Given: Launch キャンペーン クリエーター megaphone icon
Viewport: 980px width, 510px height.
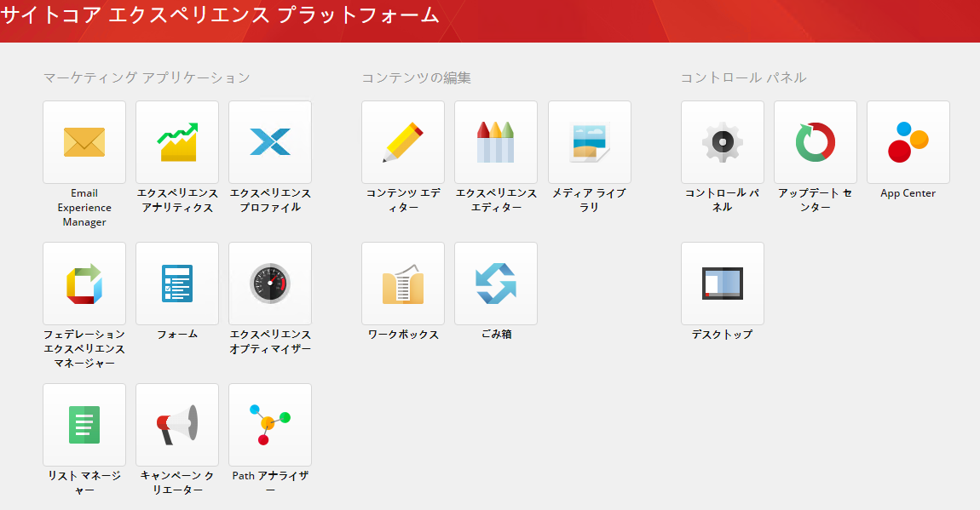Looking at the screenshot, I should [x=177, y=425].
